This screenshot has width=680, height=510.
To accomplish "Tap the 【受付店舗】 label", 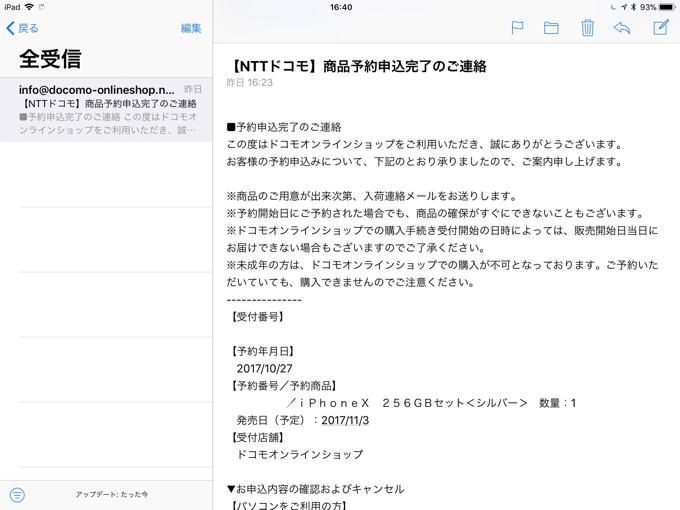I will (x=258, y=437).
